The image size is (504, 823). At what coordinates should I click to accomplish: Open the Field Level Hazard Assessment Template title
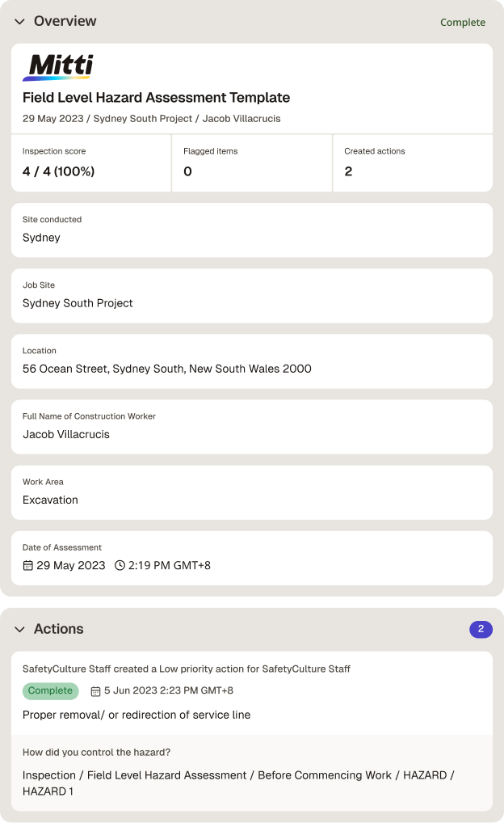pos(156,98)
